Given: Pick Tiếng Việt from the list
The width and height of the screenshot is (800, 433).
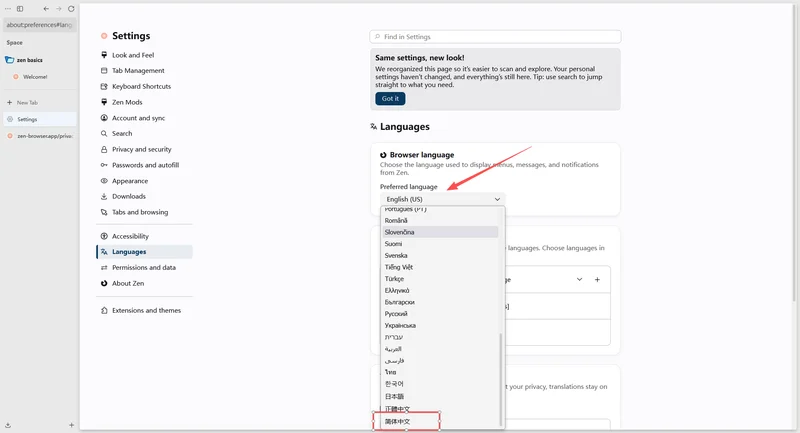Looking at the screenshot, I should (x=440, y=267).
